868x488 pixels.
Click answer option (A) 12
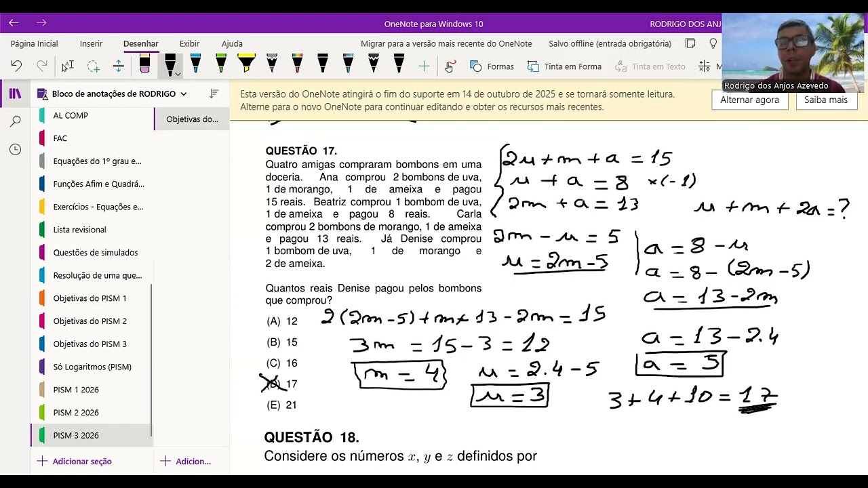tap(282, 321)
